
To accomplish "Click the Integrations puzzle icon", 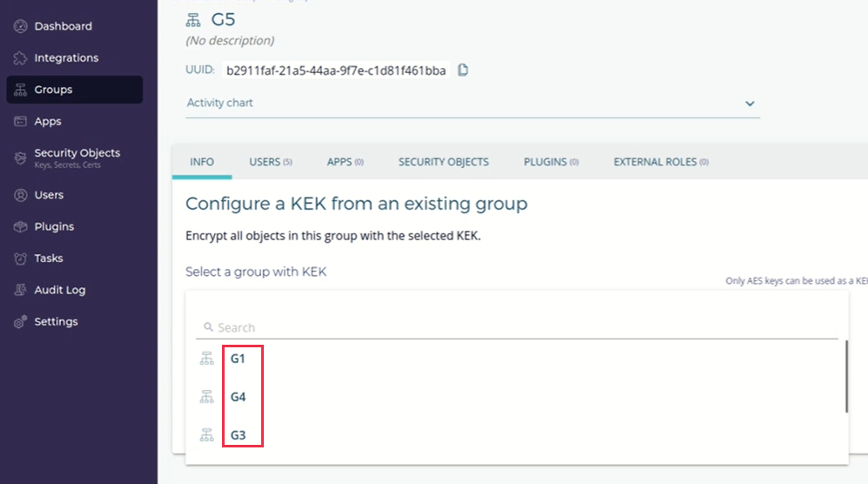I will (x=21, y=58).
